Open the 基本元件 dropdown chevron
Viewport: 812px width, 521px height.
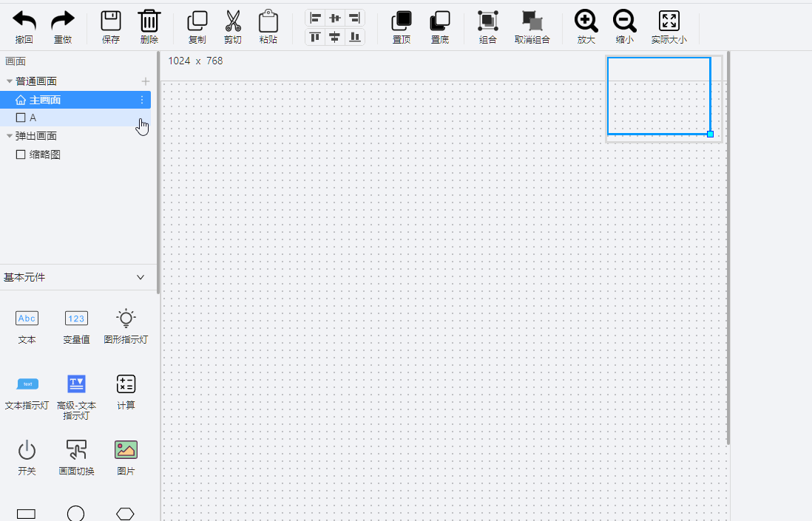[141, 277]
